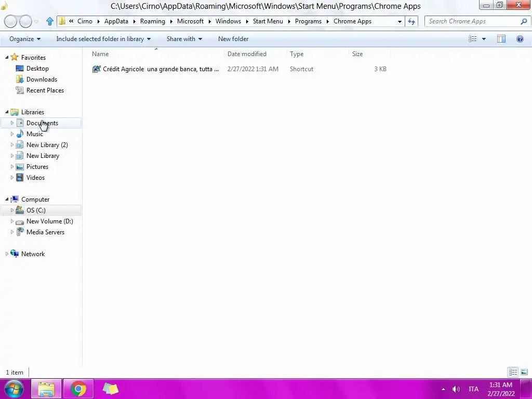Click the Change your view icon
This screenshot has width=532, height=399.
click(473, 39)
